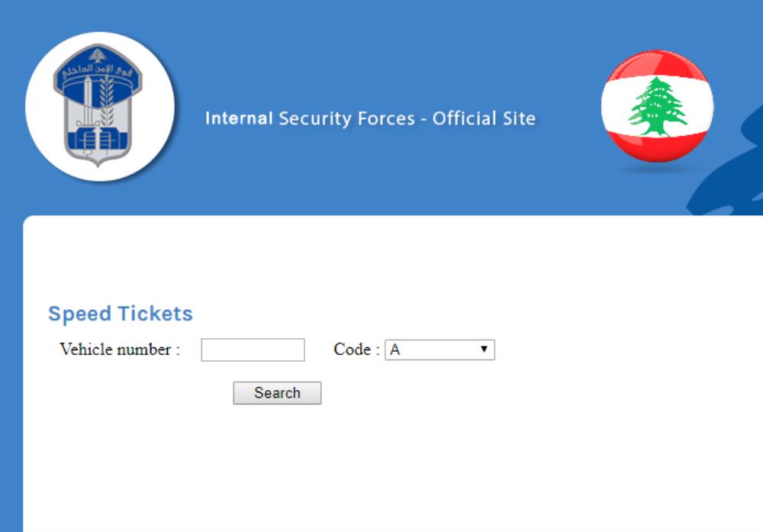Click the Internal Security Forces emblem logo
Viewport: 763px width, 532px height.
99,106
